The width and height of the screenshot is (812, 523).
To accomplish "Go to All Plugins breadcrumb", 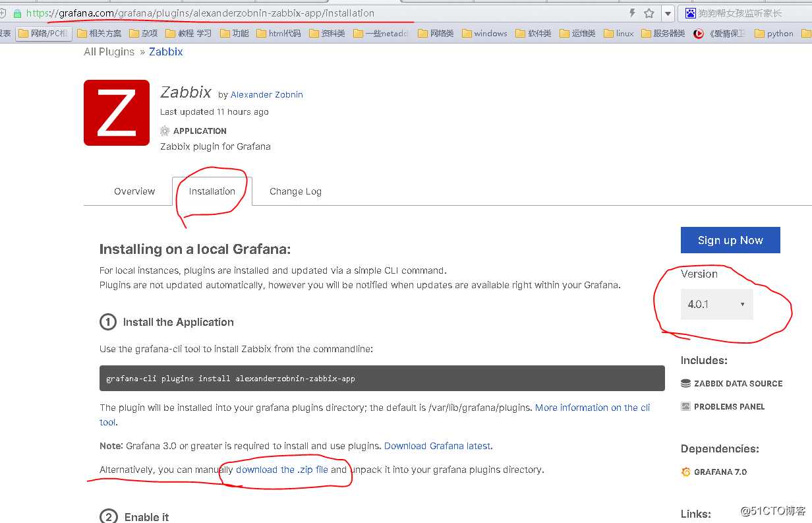I will pyautogui.click(x=109, y=51).
